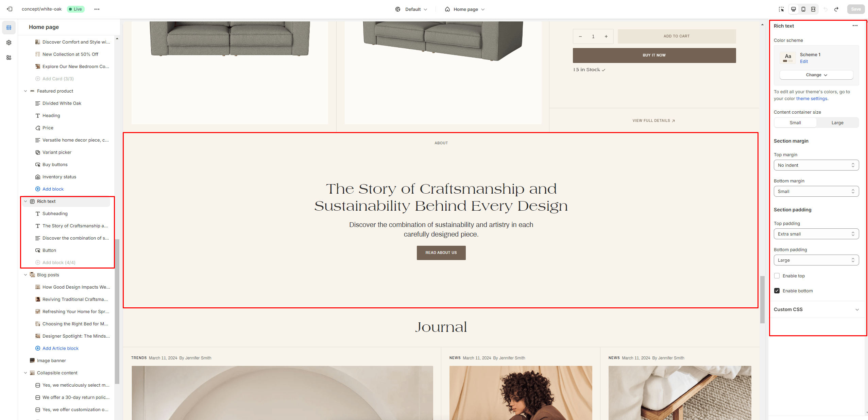
Task: Toggle the inspector selection icon
Action: 781,9
